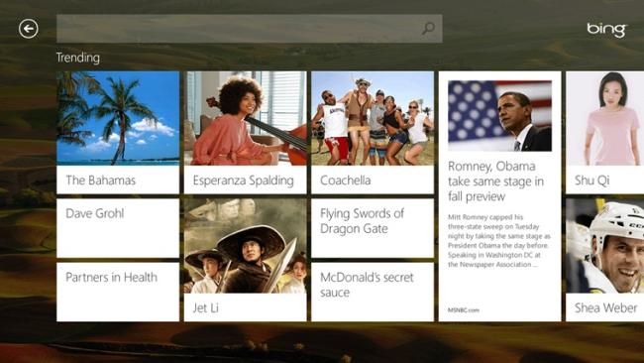This screenshot has height=363, width=644.
Task: Select McDonald's secret sauce tile
Action: point(373,292)
